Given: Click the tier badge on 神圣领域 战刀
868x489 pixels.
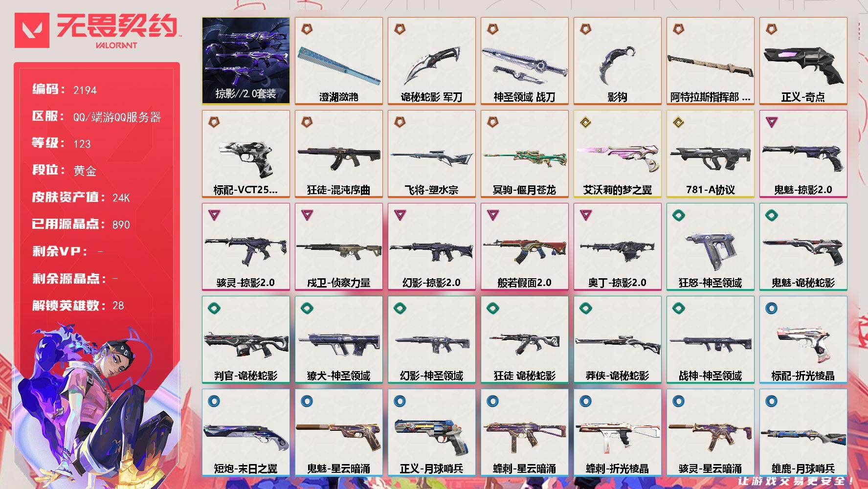Looking at the screenshot, I should click(492, 29).
